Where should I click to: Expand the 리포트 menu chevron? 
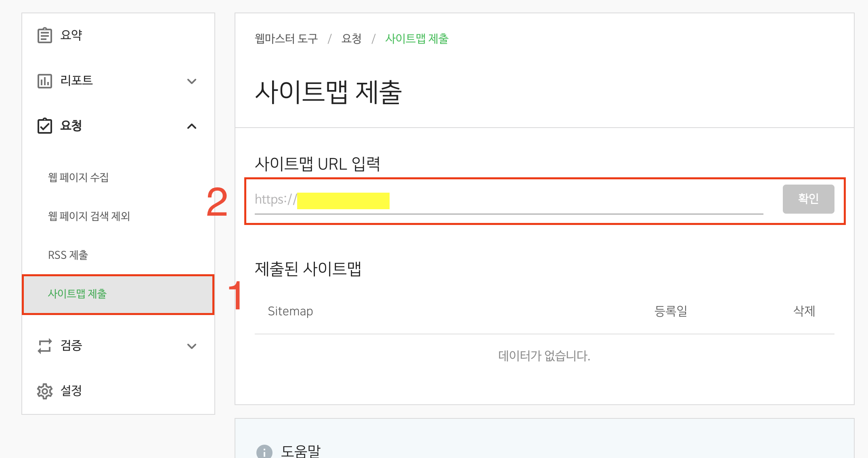pos(192,81)
